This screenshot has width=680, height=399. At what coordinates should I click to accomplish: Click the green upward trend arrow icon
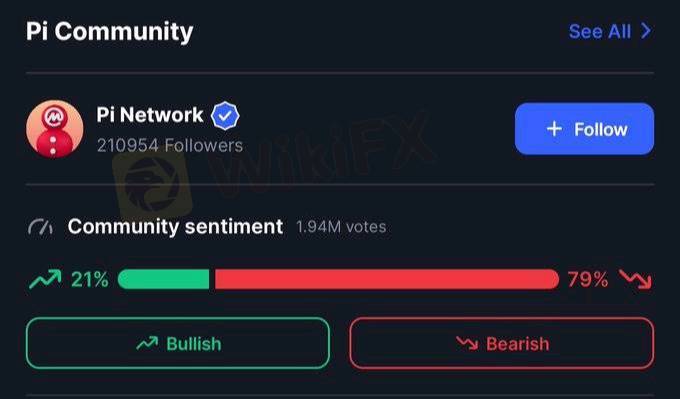coord(45,279)
